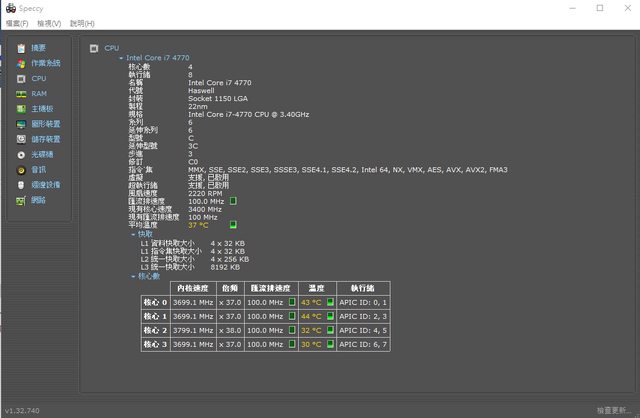Open 圖形裝置 graphics section in sidebar
640x418 pixels.
[x=45, y=124]
